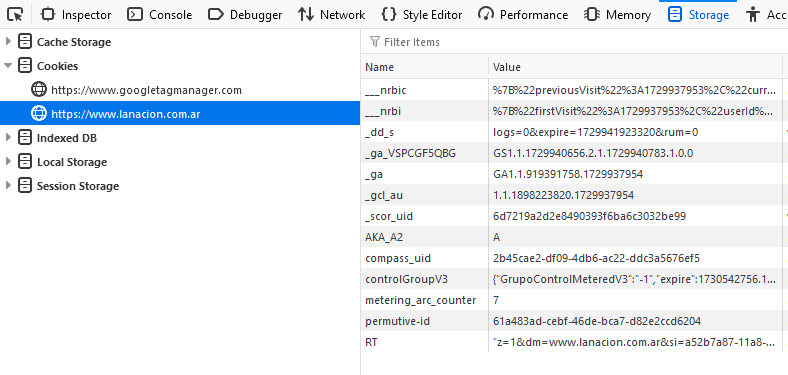Click the RT value starting z=1&dm
The width and height of the screenshot is (788, 375).
point(634,342)
